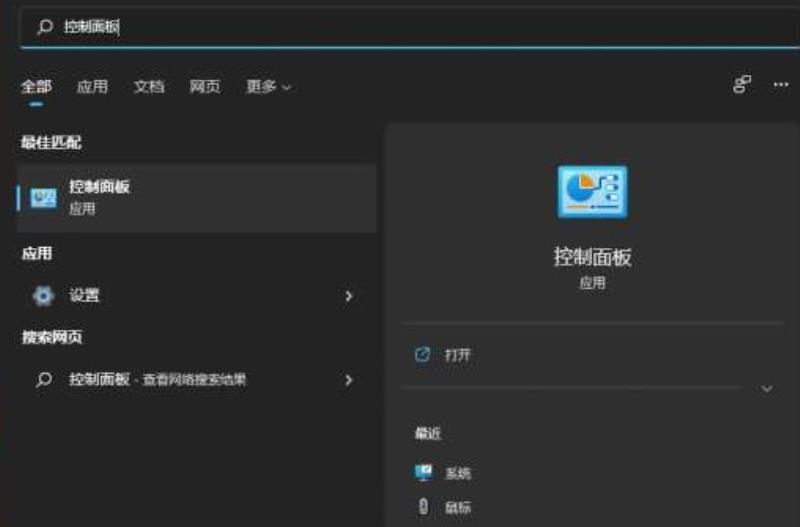Image resolution: width=800 pixels, height=527 pixels.
Task: Switch to the 全部 tab
Action: pyautogui.click(x=36, y=87)
